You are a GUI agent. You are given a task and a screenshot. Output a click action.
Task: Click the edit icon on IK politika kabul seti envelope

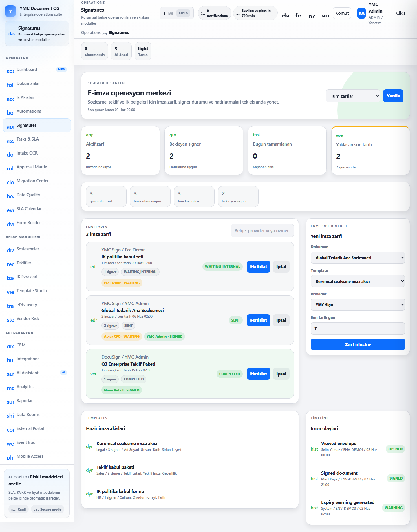94,266
